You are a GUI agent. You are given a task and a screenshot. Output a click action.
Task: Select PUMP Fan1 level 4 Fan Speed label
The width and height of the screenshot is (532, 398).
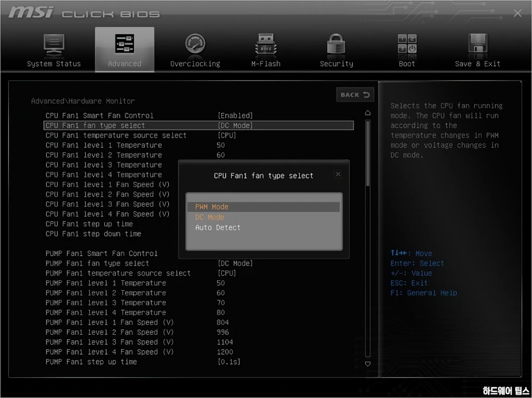pos(110,351)
